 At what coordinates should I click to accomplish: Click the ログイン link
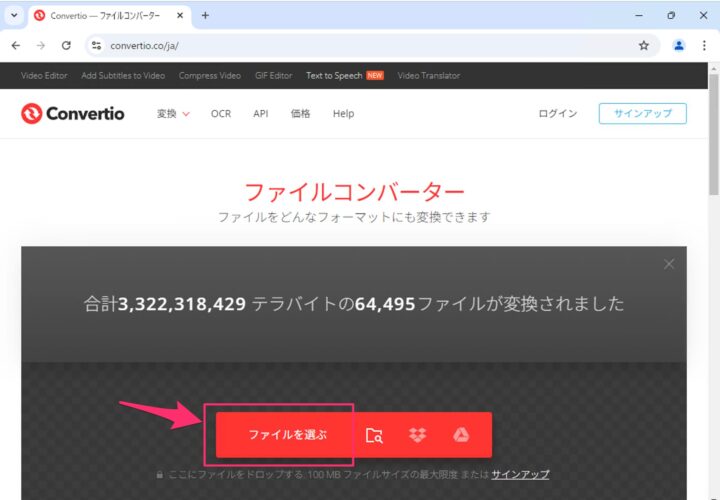point(557,114)
